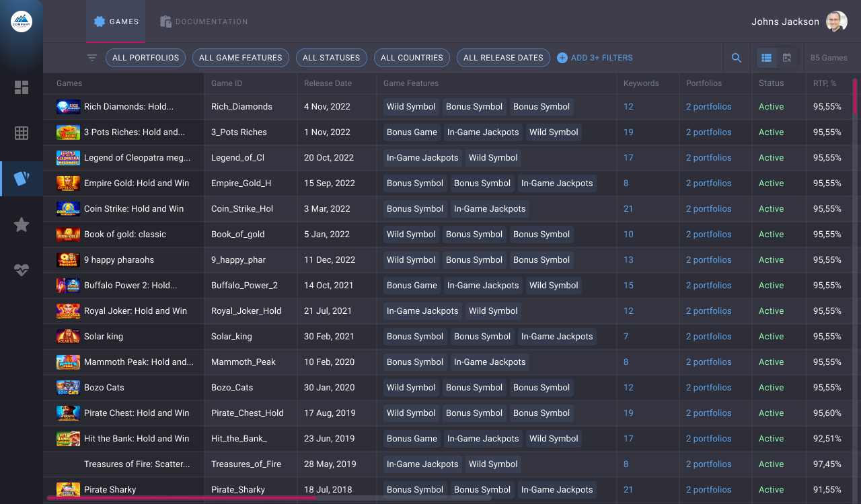
Task: Switch to list view
Action: pos(766,58)
